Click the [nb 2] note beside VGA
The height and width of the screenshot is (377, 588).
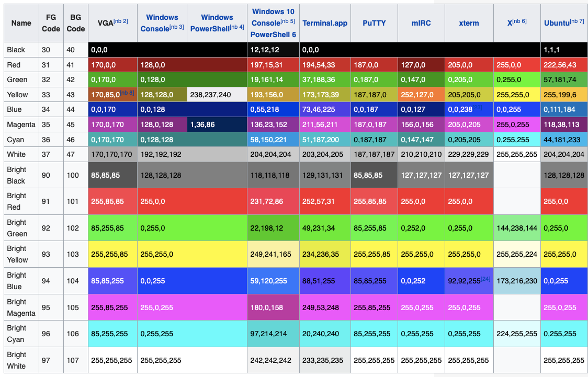tap(121, 21)
